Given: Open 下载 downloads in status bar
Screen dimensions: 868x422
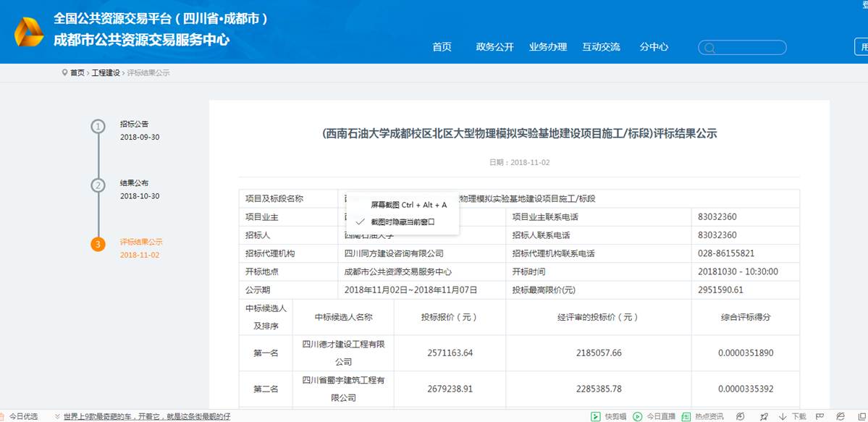Looking at the screenshot, I should tap(793, 416).
